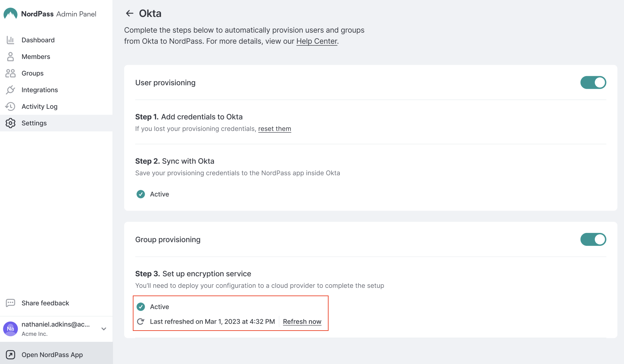
Task: Click the Share feedback chat bubble icon
Action: 10,303
